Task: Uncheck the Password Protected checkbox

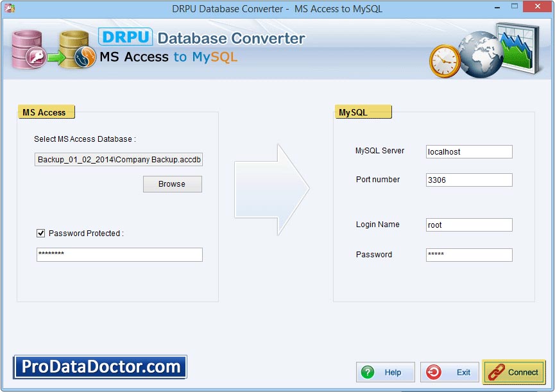Action: point(41,233)
